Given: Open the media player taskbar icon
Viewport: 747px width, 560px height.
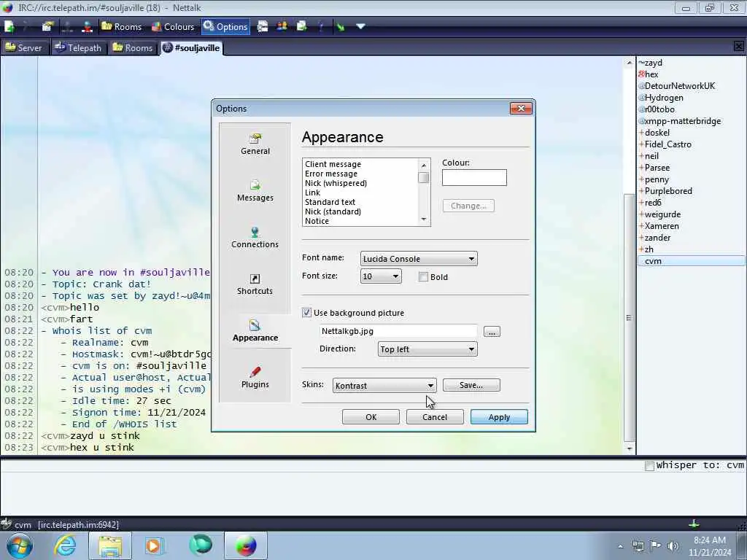Looking at the screenshot, I should coord(154,545).
